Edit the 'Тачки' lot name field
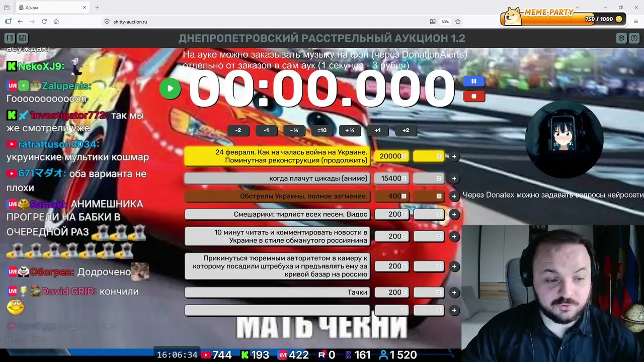 click(277, 292)
